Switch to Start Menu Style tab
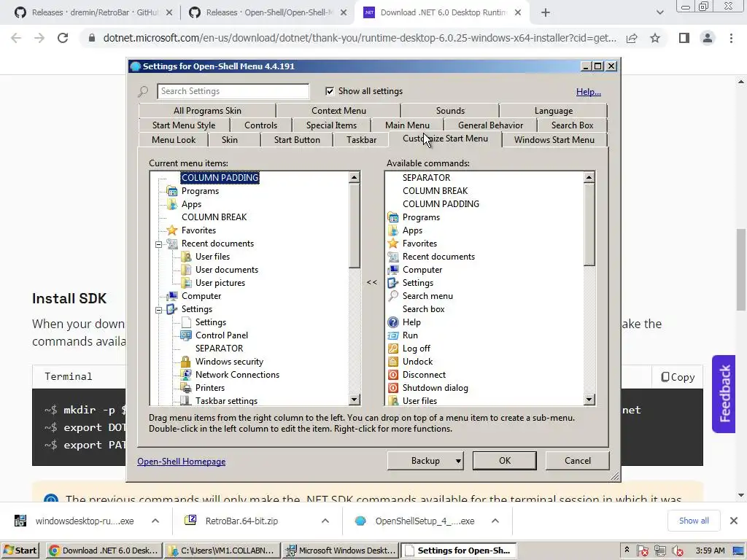This screenshot has width=747, height=560. click(x=184, y=125)
